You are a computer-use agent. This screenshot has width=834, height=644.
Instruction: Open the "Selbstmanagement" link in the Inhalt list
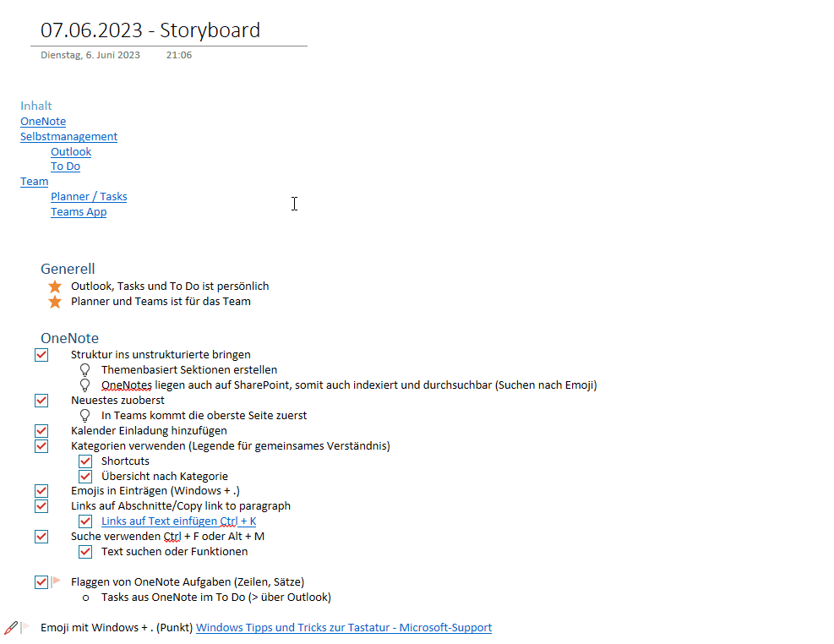(68, 136)
